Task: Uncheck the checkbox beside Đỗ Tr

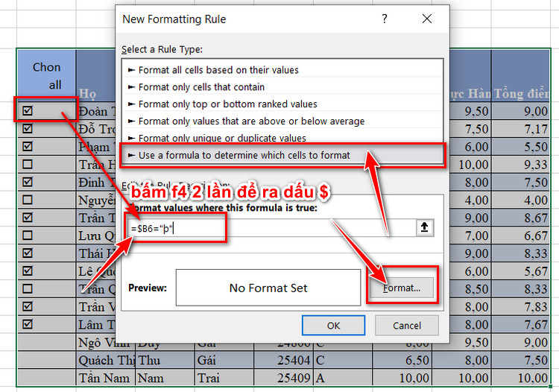Action: (28, 129)
